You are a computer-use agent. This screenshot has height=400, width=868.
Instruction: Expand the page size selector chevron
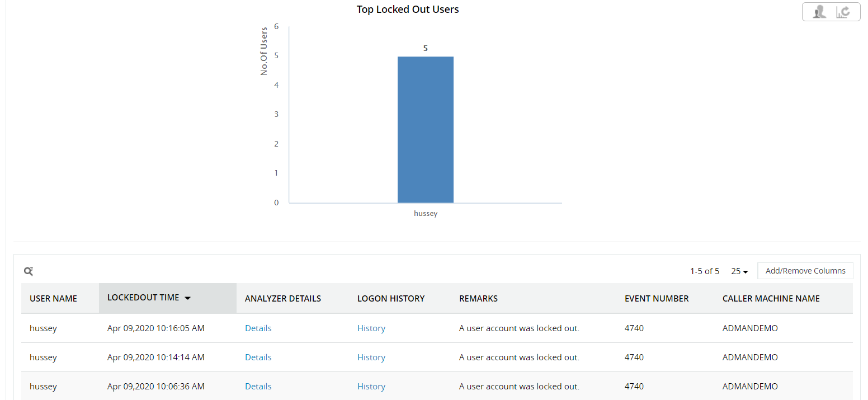point(745,271)
